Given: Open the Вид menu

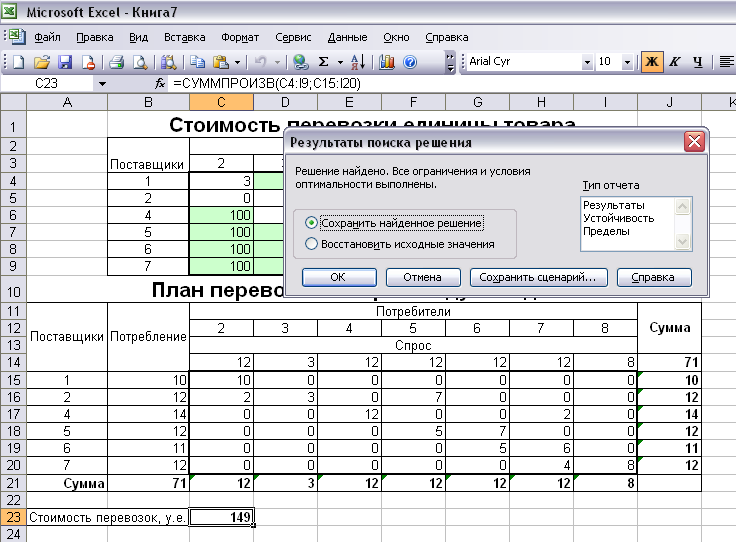Looking at the screenshot, I should click(x=138, y=37).
